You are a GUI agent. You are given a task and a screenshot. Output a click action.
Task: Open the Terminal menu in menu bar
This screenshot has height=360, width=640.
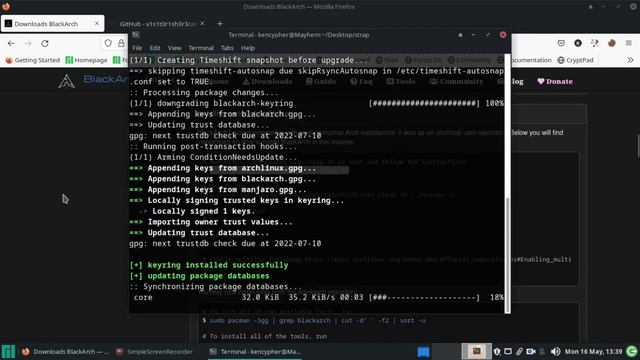coord(201,48)
